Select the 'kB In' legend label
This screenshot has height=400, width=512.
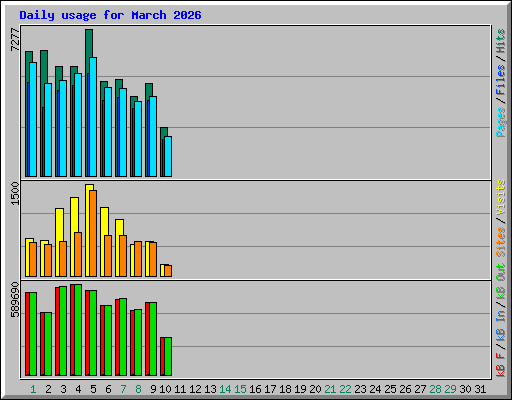pyautogui.click(x=500, y=325)
